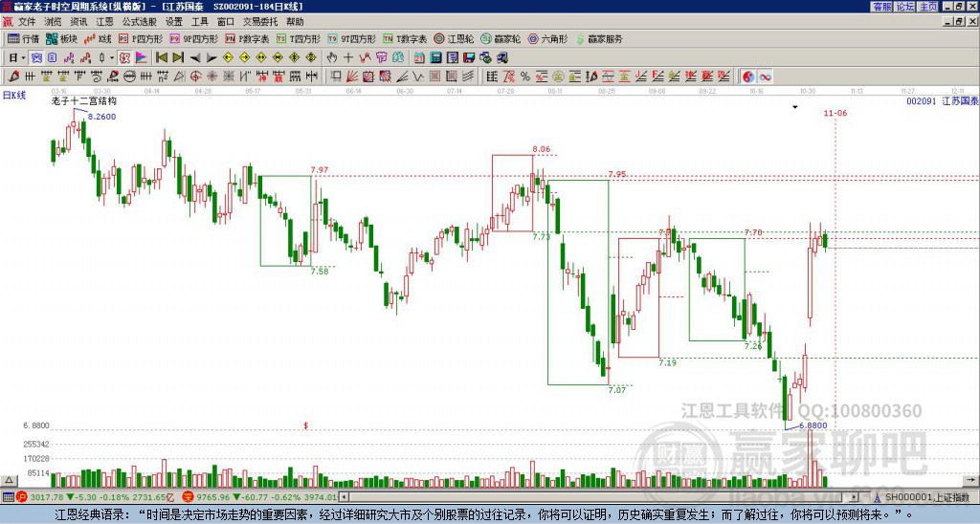Click the black left arrow icon

[x=195, y=58]
